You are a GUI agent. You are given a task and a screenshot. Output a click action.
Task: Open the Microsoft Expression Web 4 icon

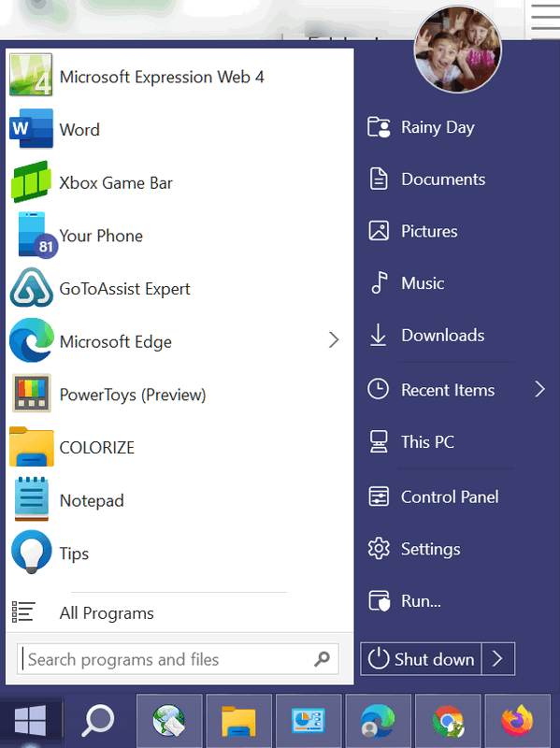click(31, 75)
